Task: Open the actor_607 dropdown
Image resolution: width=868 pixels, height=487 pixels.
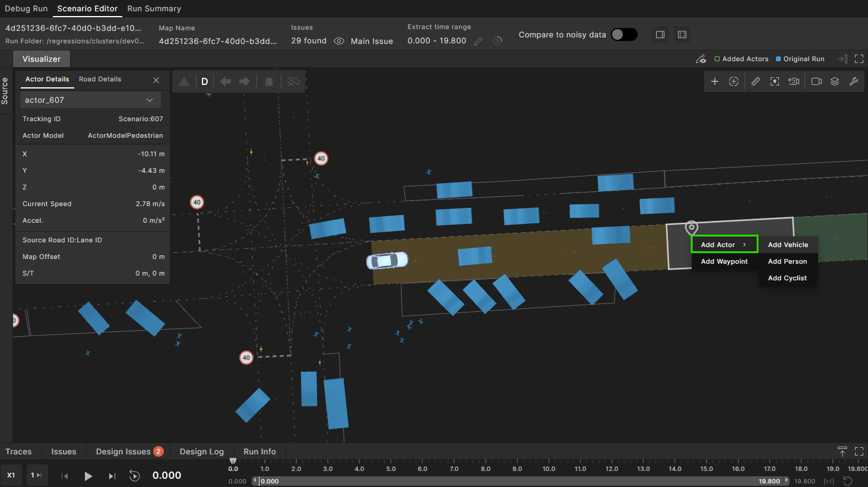Action: [x=90, y=100]
